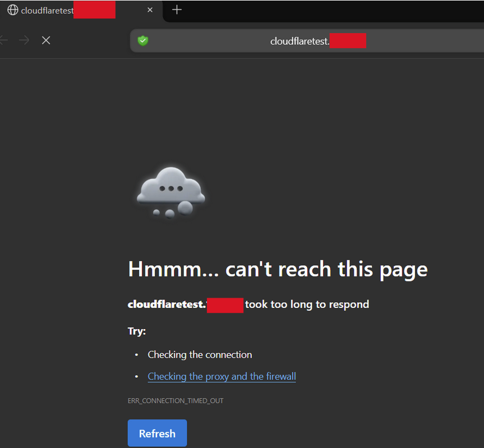Open a new tab with the plus button

177,10
